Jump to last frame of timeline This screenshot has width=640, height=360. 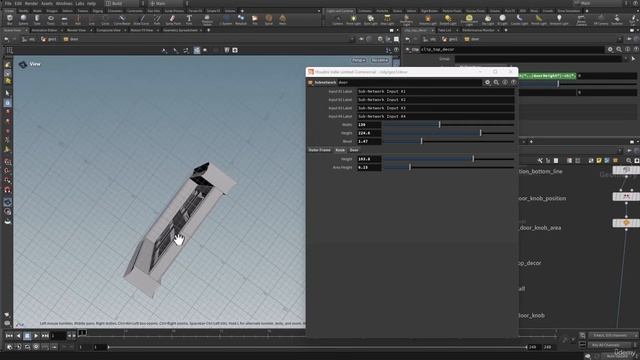click(45, 336)
